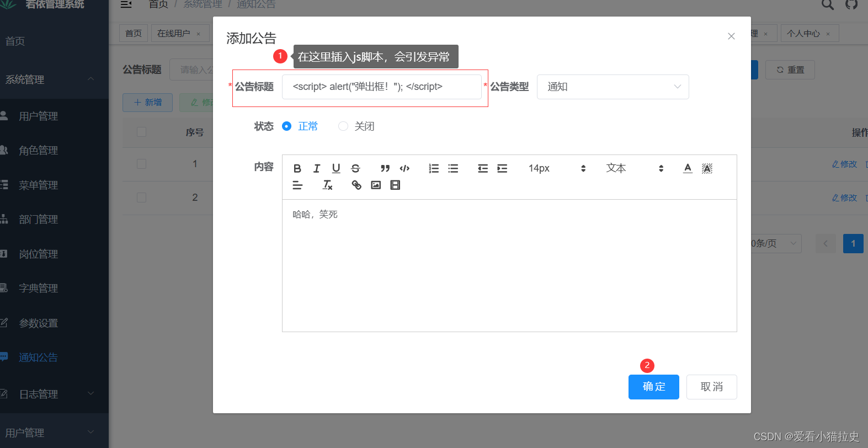Apply ordered list formatting
This screenshot has height=448, width=868.
[434, 168]
